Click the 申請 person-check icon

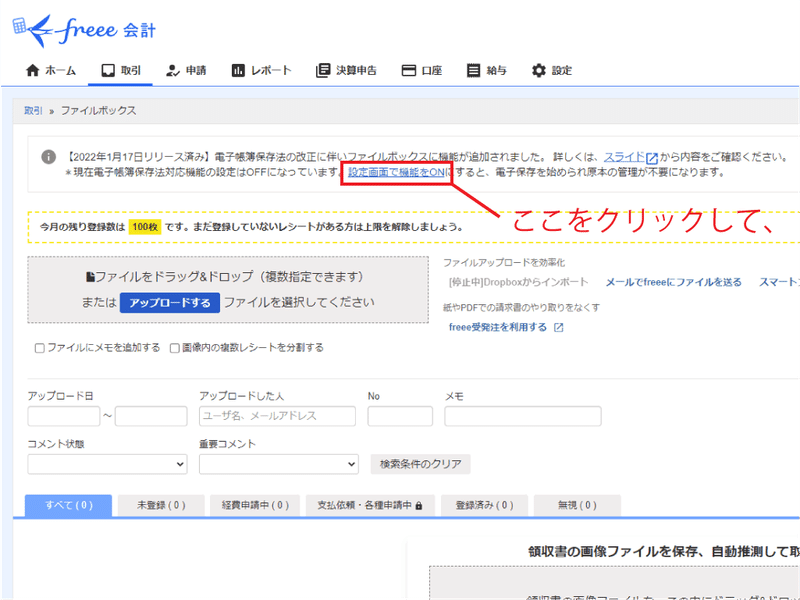pos(173,70)
